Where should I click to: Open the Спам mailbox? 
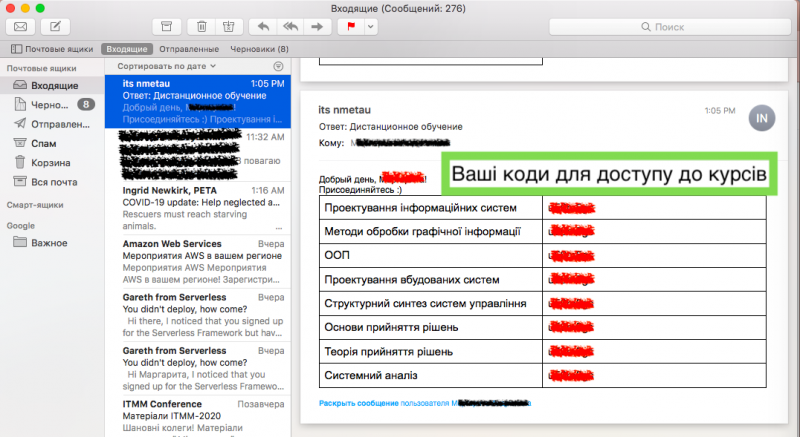pyautogui.click(x=52, y=143)
